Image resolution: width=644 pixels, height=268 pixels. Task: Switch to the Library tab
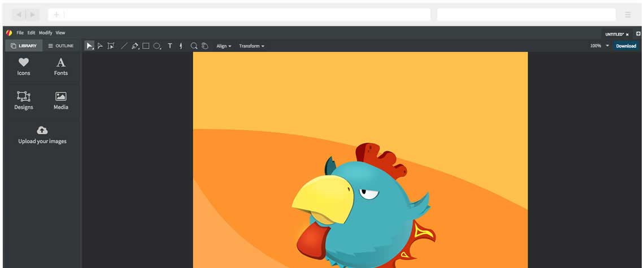coord(23,46)
